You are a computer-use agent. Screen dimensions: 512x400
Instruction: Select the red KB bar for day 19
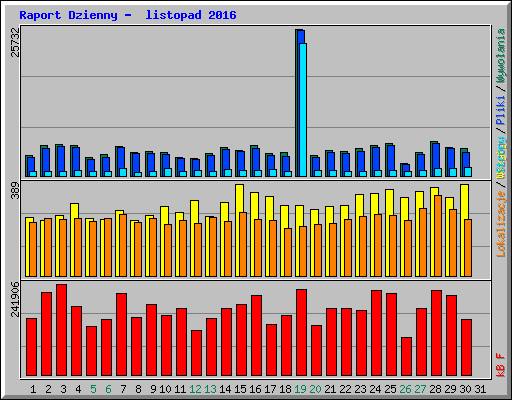[301, 332]
